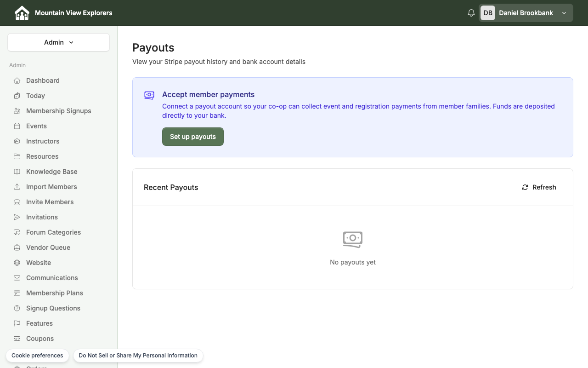588x368 pixels.
Task: Go to Import Members
Action: pyautogui.click(x=51, y=187)
